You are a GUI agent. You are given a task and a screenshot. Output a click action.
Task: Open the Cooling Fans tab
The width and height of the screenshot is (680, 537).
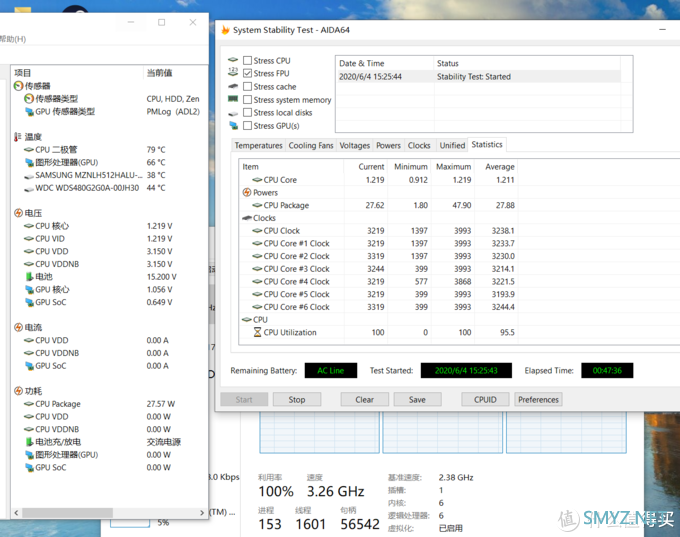pos(311,145)
